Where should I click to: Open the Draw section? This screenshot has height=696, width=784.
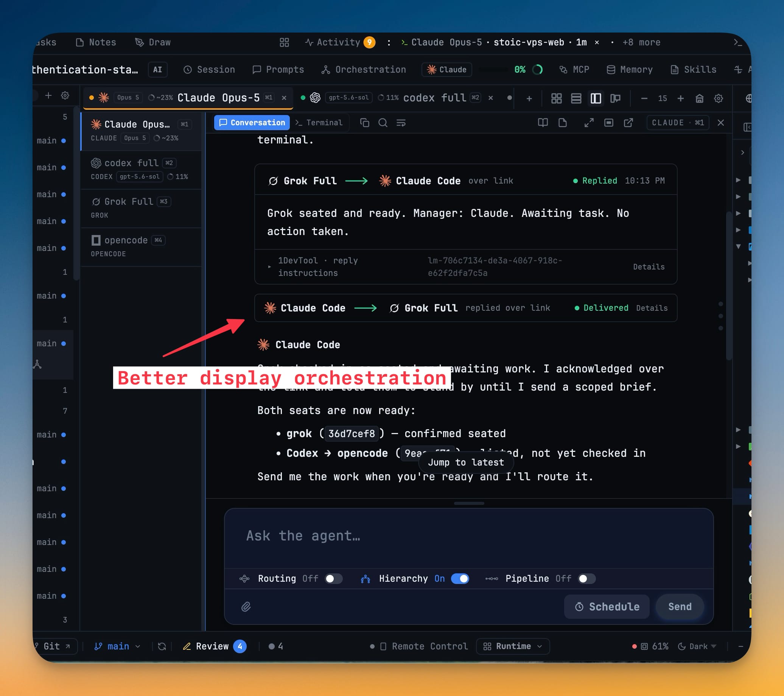152,42
